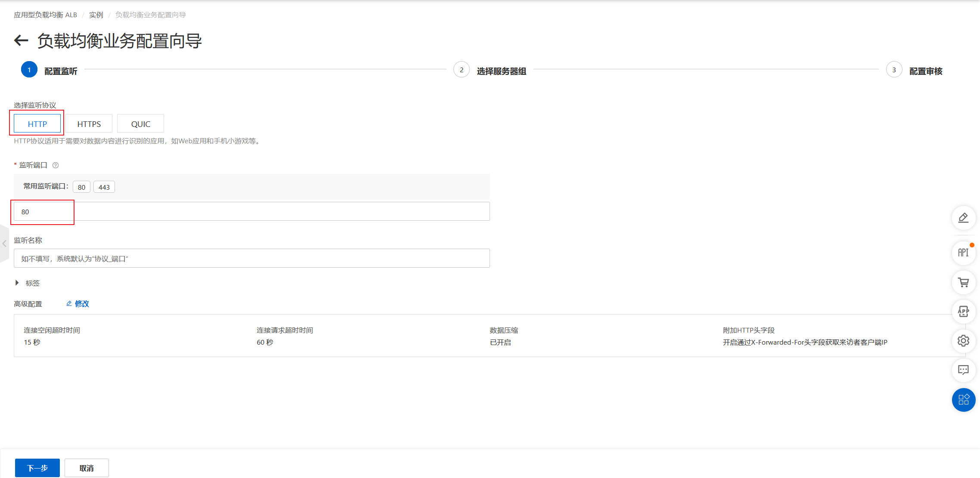
Task: Select the HTTPS listener protocol
Action: pyautogui.click(x=89, y=124)
